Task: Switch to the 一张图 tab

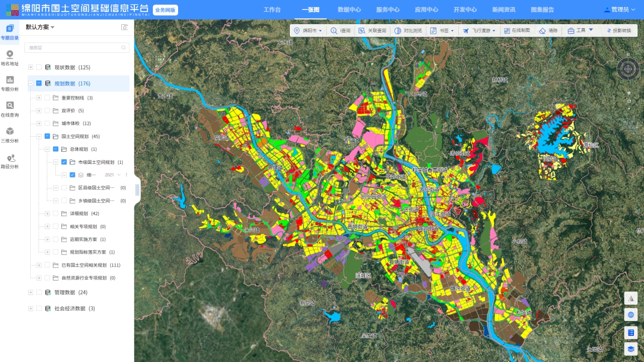Action: [310, 10]
